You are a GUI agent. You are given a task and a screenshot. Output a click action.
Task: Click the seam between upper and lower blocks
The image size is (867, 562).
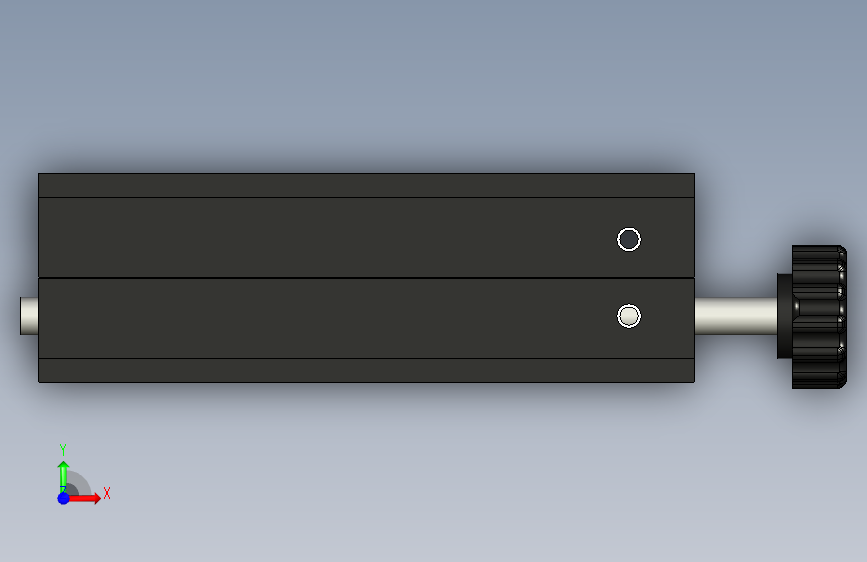(x=366, y=278)
